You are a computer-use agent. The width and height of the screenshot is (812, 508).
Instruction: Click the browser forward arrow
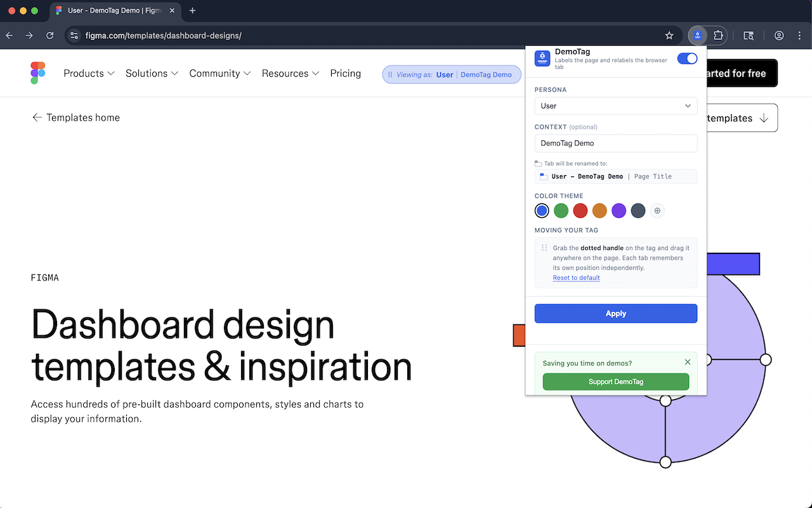29,36
